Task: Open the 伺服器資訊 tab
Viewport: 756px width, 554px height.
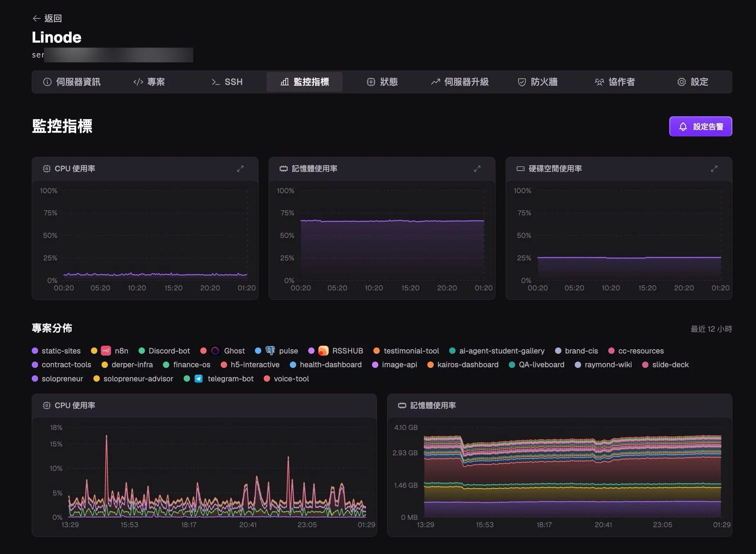Action: (72, 82)
